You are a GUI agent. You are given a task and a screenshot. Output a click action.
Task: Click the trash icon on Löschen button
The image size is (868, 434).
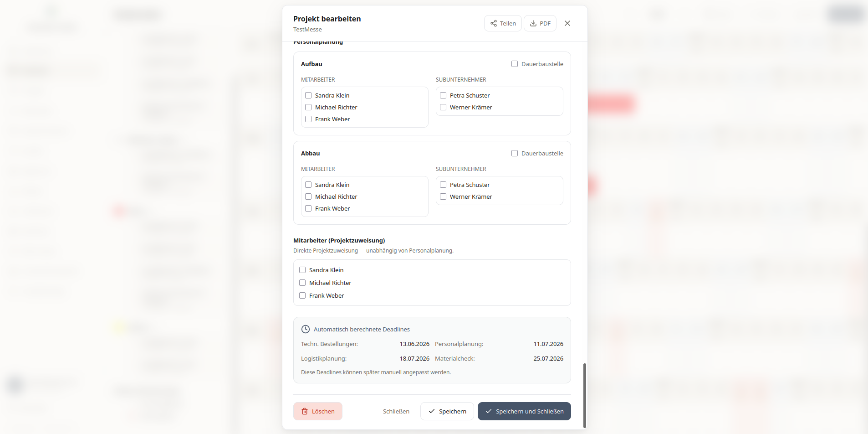pos(305,411)
